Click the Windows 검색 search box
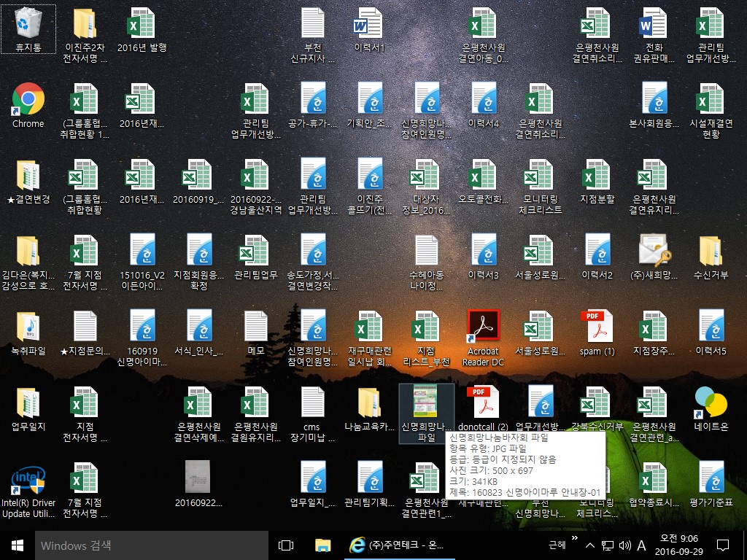The image size is (747, 560). coord(152,545)
